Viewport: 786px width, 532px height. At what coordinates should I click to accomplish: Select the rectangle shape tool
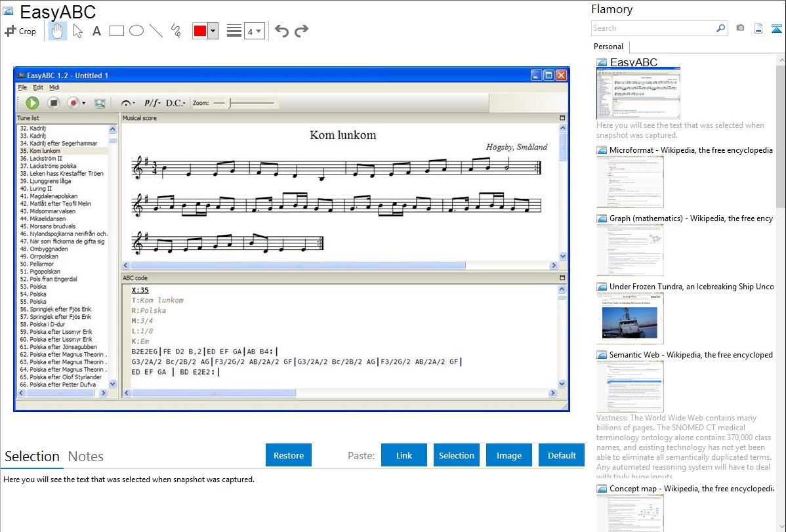coord(116,31)
